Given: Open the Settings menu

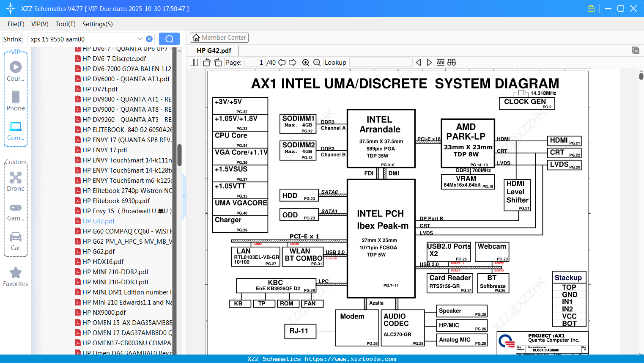Looking at the screenshot, I should pyautogui.click(x=98, y=24).
